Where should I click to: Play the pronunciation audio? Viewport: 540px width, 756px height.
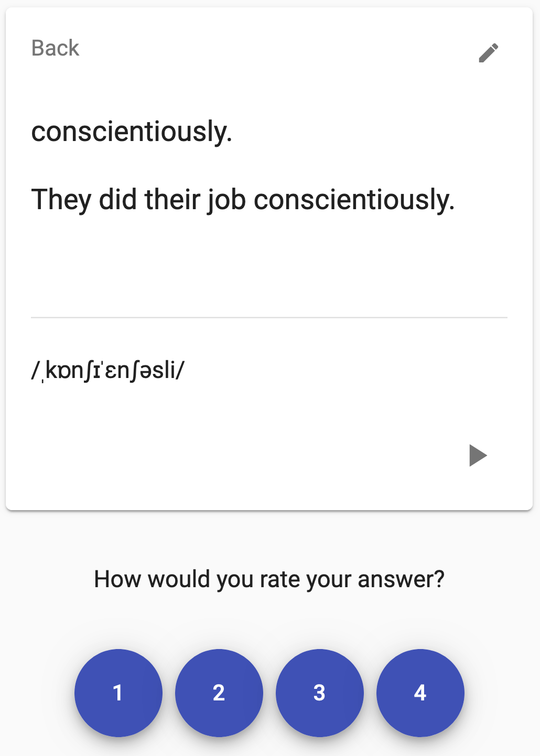pyautogui.click(x=478, y=455)
